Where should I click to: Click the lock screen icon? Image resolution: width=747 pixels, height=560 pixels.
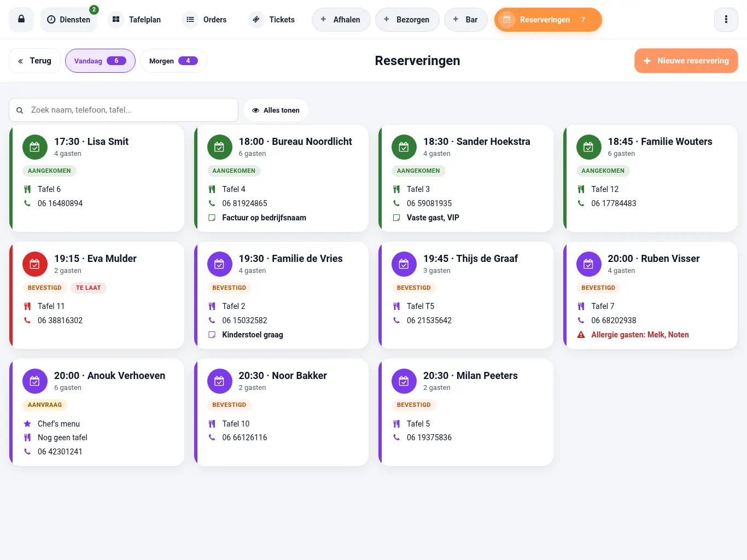pyautogui.click(x=21, y=19)
